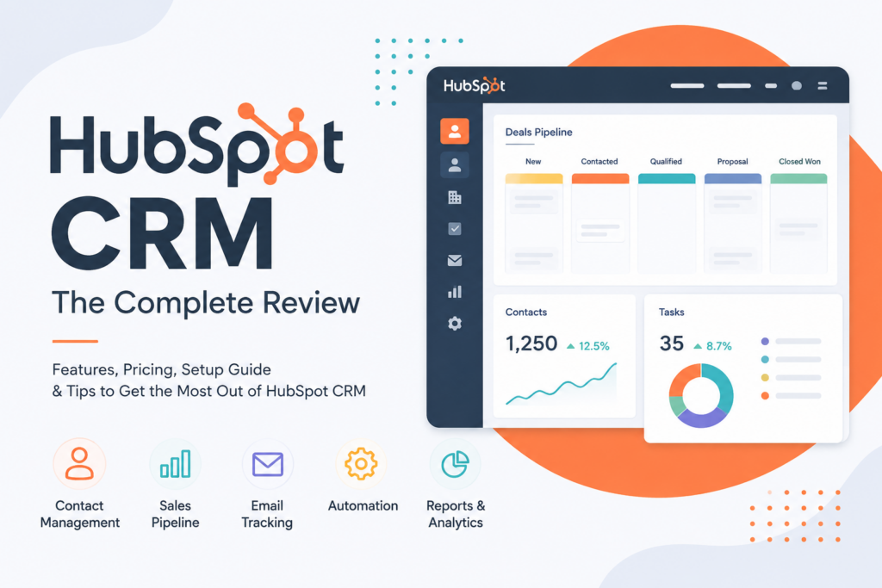Click the Reports & Analytics label
882x588 pixels.
click(x=456, y=514)
